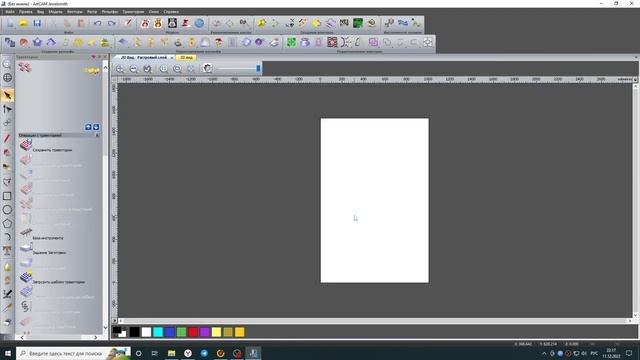Click Загрузить шаблон траектории
640x360 pixels.
(x=59, y=282)
